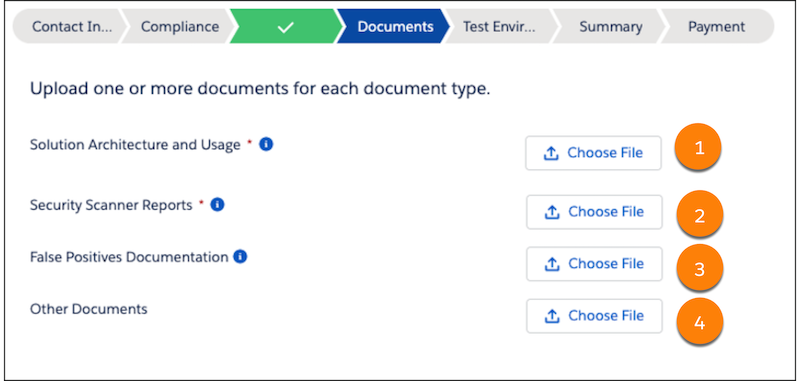This screenshot has height=381, width=800.
Task: Open the Compliance step
Action: click(180, 27)
